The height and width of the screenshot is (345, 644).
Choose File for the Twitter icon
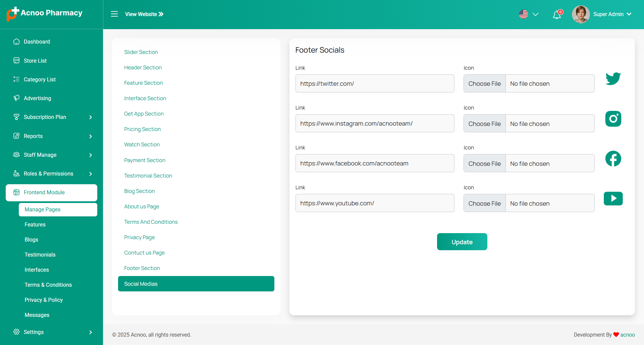(x=484, y=84)
